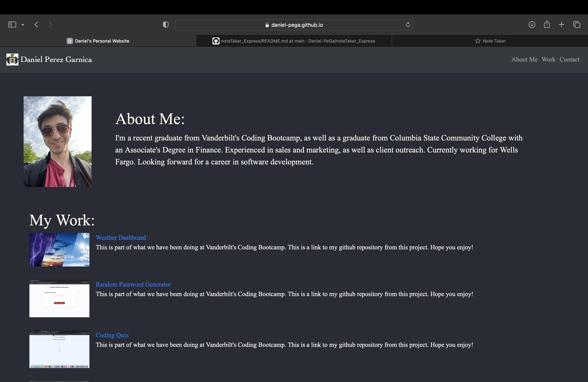Open the privacy report shield icon
Viewport: 588px width, 382px height.
(166, 25)
